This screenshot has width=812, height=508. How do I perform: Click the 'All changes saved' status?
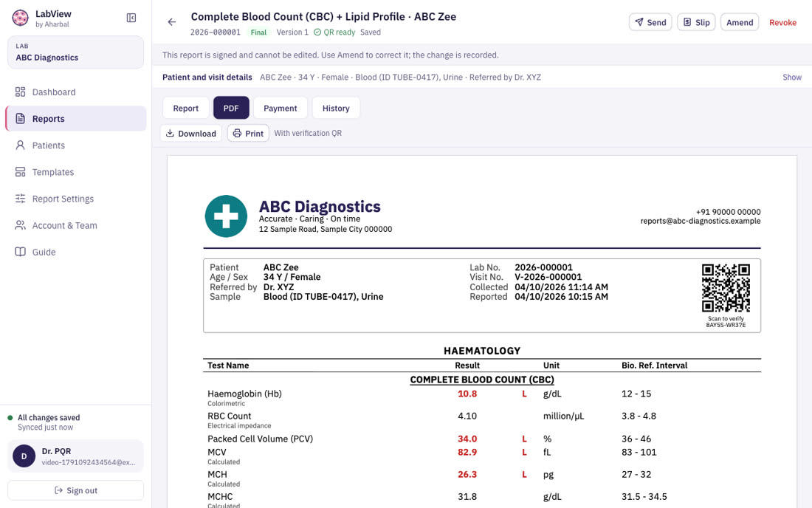click(x=49, y=417)
